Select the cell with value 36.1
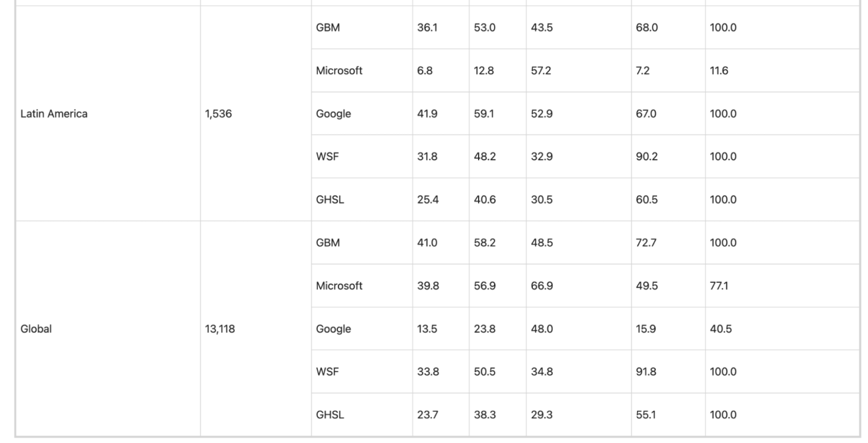 [427, 28]
